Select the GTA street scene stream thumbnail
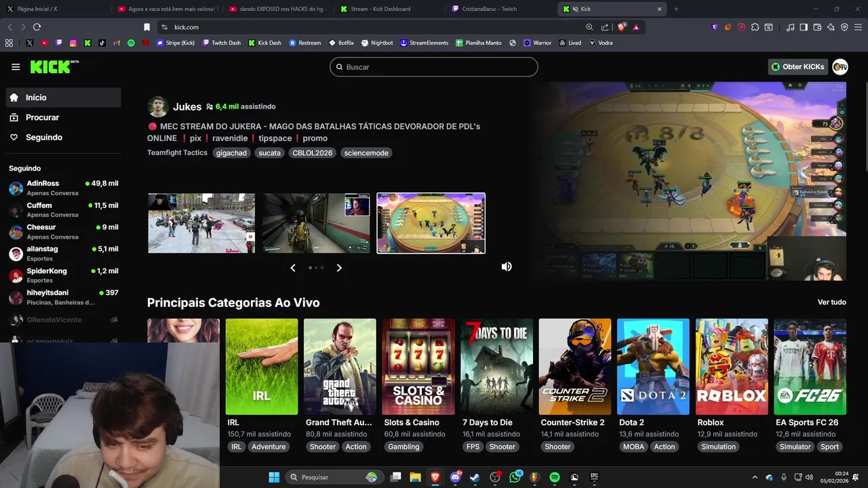This screenshot has width=868, height=488. click(201, 223)
